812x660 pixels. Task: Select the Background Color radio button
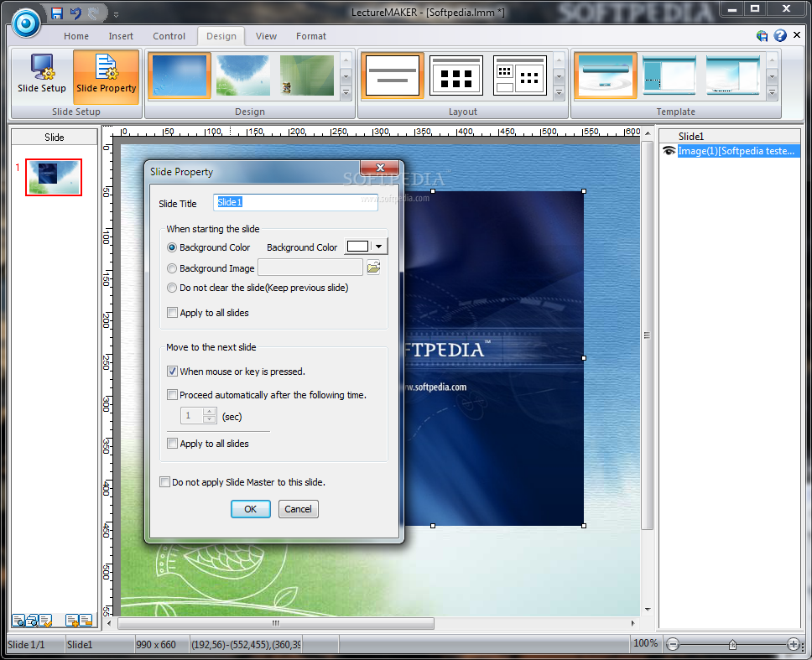(172, 247)
